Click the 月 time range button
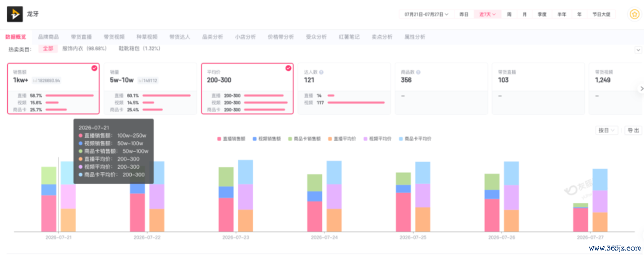 (524, 14)
